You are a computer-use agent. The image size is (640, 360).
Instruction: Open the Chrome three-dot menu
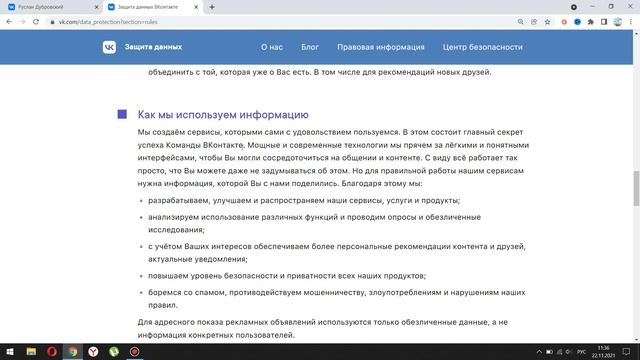[x=631, y=22]
